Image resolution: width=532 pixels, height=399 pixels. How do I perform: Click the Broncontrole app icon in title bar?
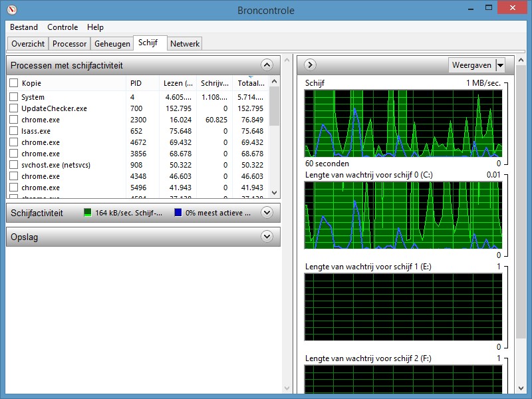[12, 10]
